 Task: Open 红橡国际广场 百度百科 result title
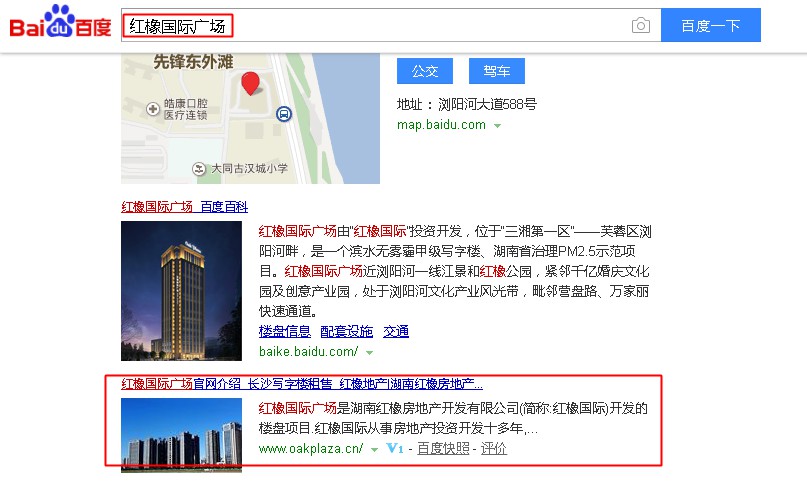pyautogui.click(x=184, y=207)
